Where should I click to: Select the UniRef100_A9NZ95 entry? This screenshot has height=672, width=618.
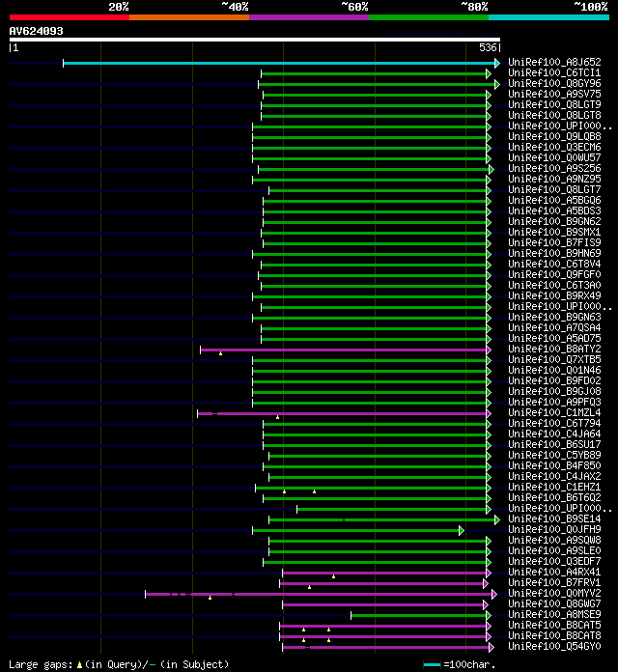pos(554,180)
